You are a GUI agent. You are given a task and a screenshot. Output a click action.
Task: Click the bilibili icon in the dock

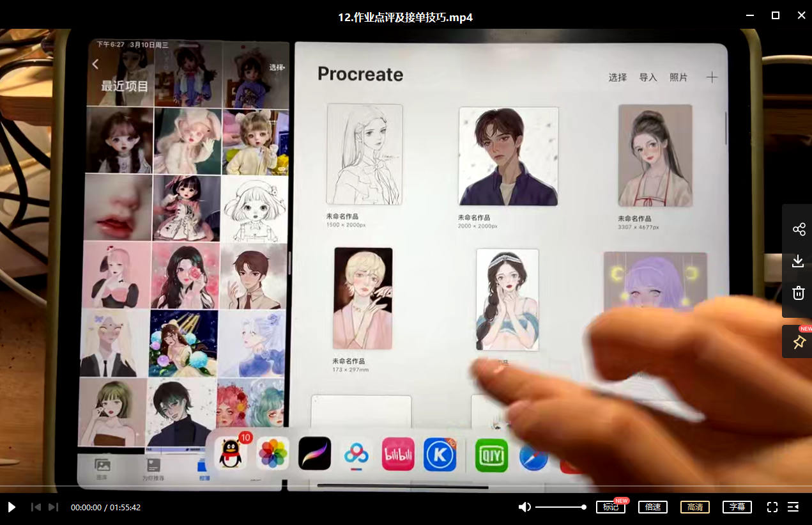pyautogui.click(x=398, y=454)
